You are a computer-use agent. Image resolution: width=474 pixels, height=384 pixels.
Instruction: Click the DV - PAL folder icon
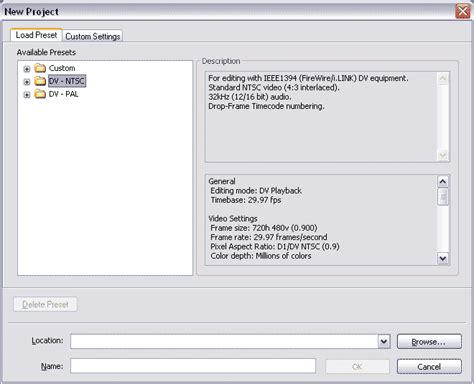pos(40,94)
